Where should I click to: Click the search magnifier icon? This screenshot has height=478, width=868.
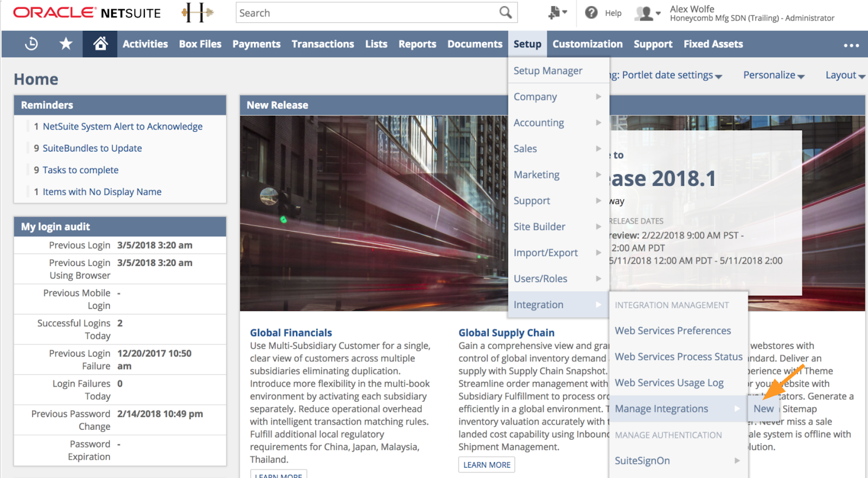pyautogui.click(x=505, y=12)
